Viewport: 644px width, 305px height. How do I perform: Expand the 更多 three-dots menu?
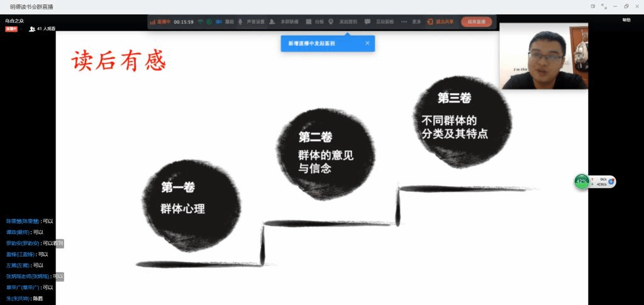[x=404, y=21]
